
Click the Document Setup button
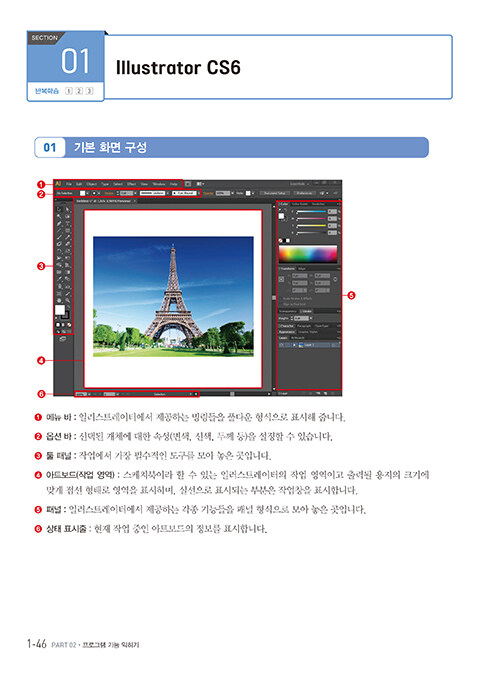click(274, 193)
